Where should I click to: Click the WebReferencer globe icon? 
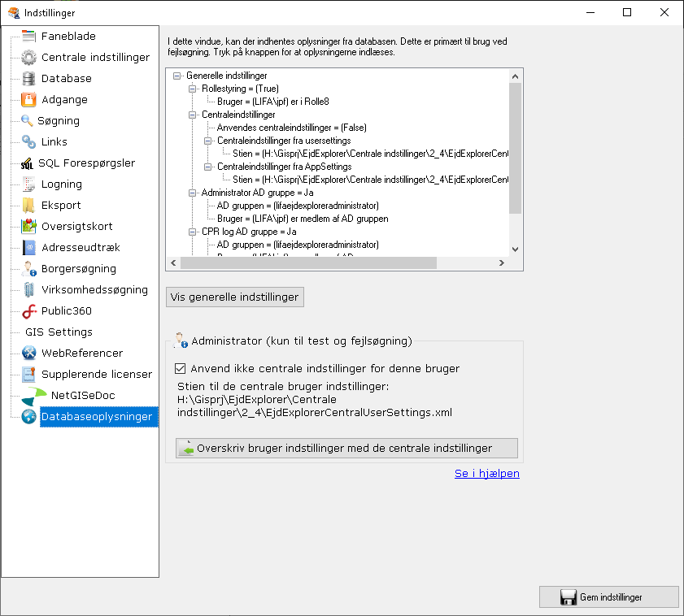27,353
